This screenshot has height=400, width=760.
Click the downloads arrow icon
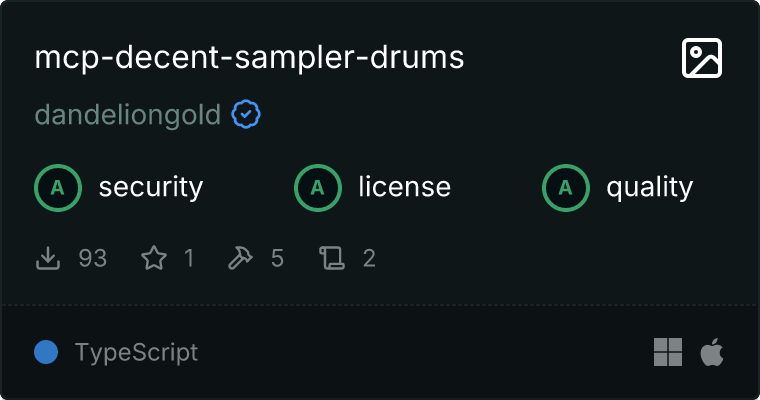click(x=49, y=259)
